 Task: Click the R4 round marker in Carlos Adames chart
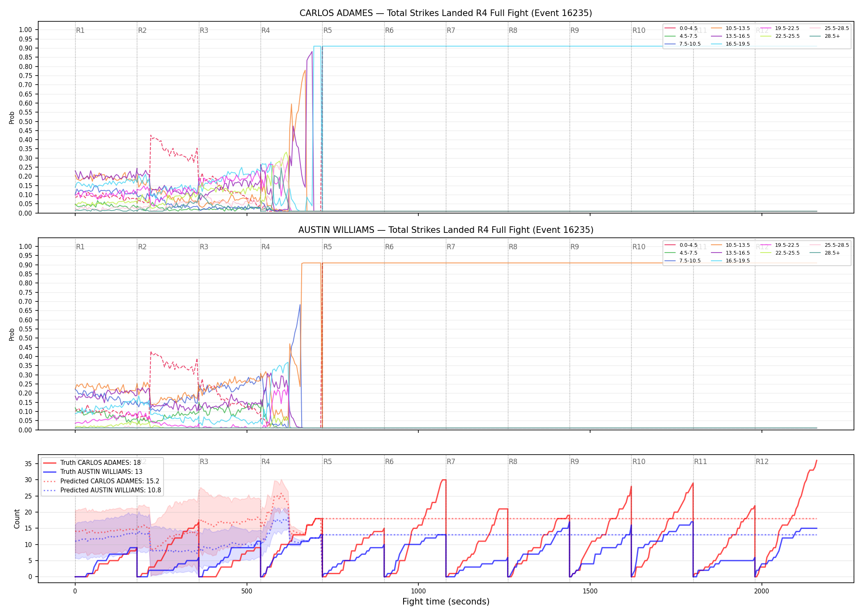click(x=265, y=30)
